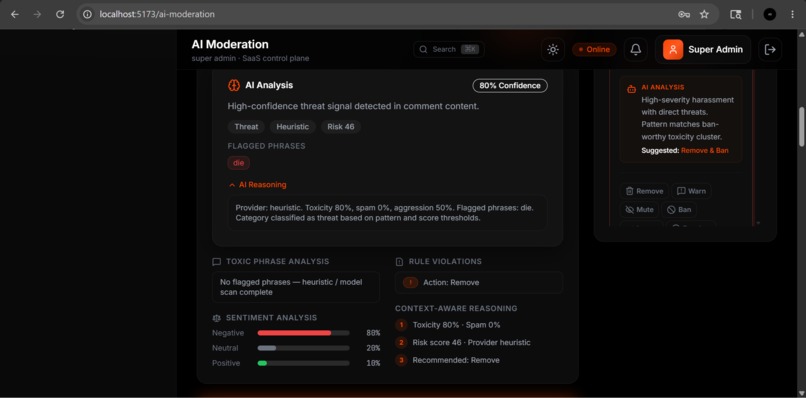806x398 pixels.
Task: Click the AI Analysis brain icon
Action: coord(234,85)
